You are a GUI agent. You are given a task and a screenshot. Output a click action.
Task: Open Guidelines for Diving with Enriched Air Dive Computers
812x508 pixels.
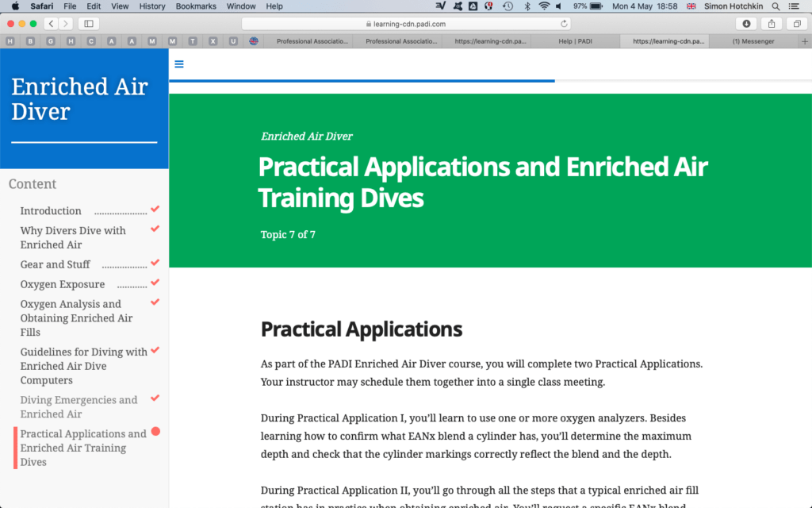click(x=84, y=366)
